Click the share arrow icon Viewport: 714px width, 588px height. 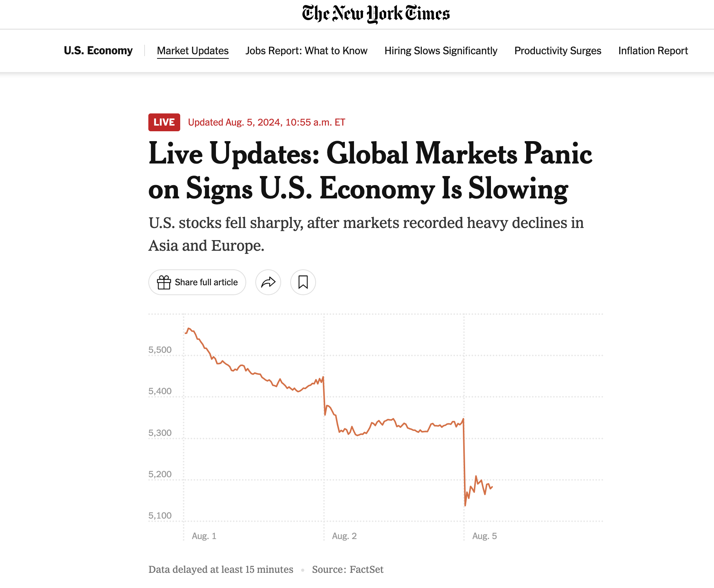(268, 282)
